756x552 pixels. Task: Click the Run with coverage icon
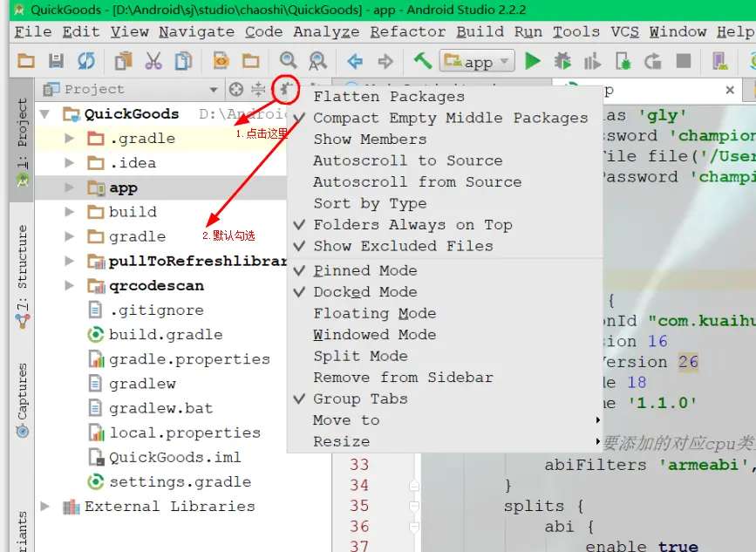593,61
